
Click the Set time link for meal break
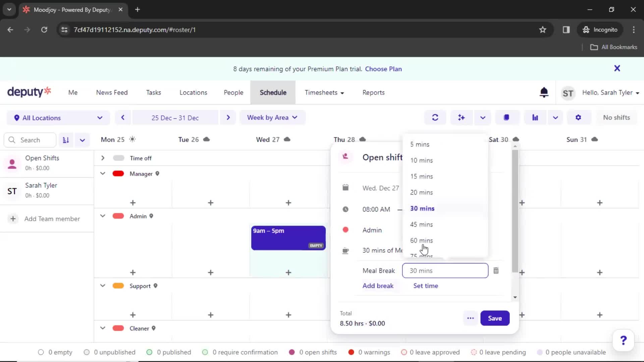(x=425, y=286)
